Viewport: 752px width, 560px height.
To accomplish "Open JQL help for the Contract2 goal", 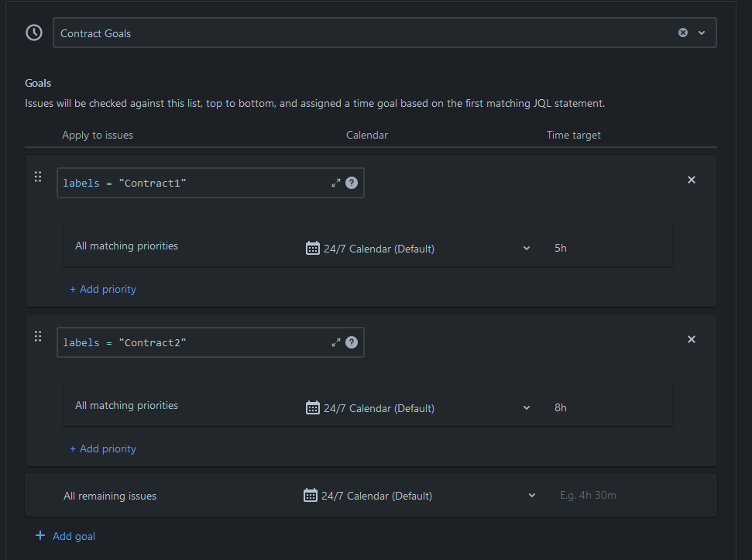I will point(352,342).
